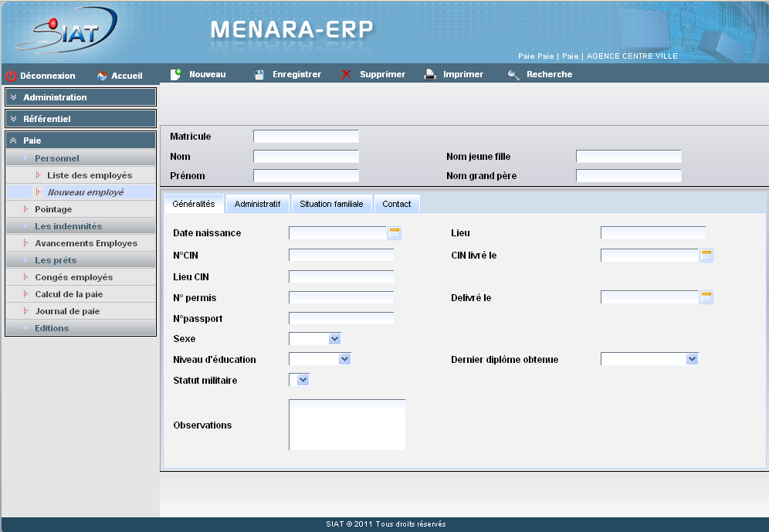The height and width of the screenshot is (532, 769).
Task: Click the Déconnexion link
Action: point(48,76)
